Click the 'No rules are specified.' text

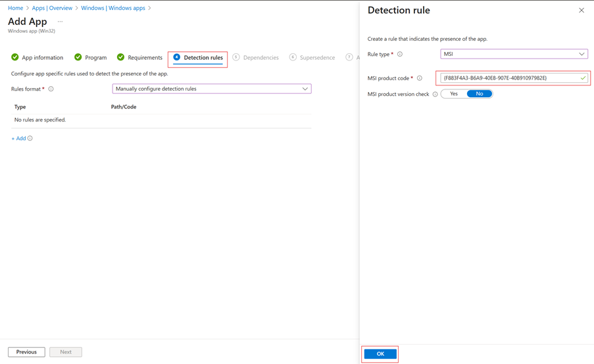tap(39, 120)
